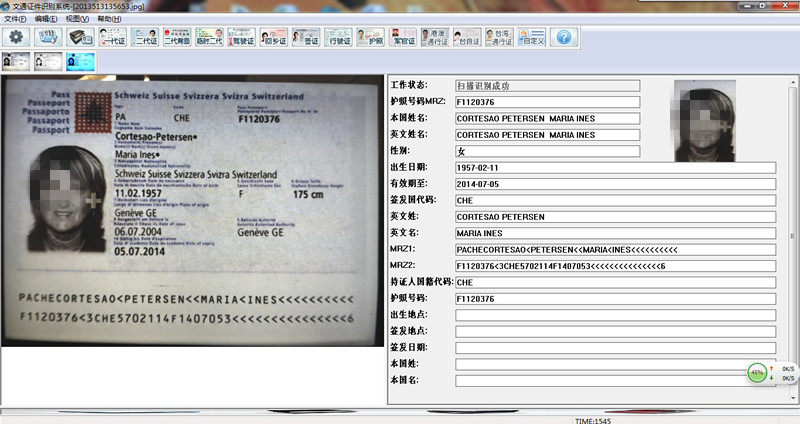Click the green 45% network monitor widget
The image size is (800, 424).
click(757, 373)
